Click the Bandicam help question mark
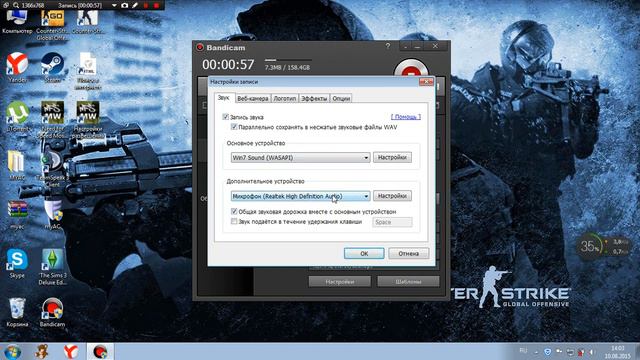 [388, 46]
